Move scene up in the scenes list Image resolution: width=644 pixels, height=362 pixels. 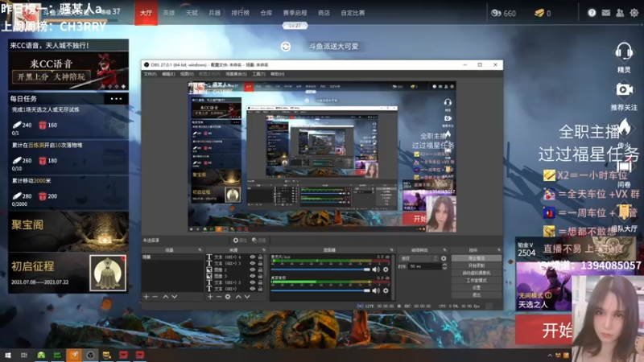coord(166,296)
